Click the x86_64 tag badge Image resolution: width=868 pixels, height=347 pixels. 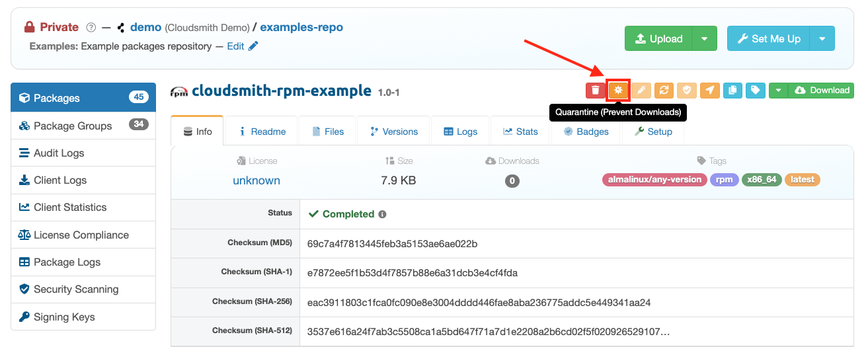[x=761, y=180]
